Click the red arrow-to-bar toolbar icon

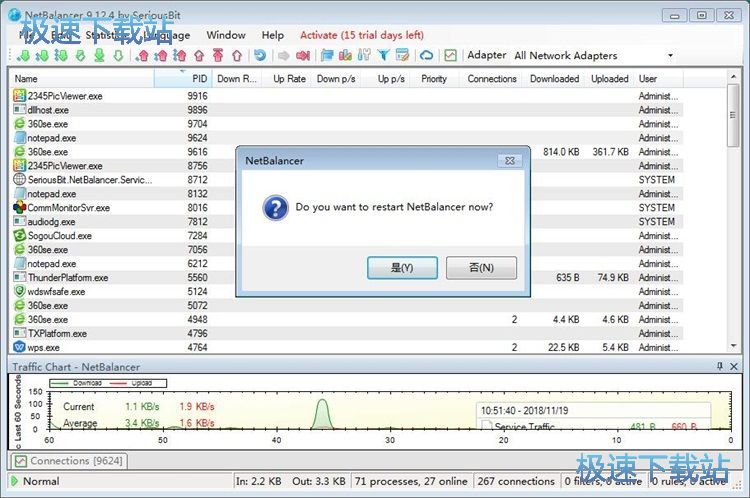point(303,55)
